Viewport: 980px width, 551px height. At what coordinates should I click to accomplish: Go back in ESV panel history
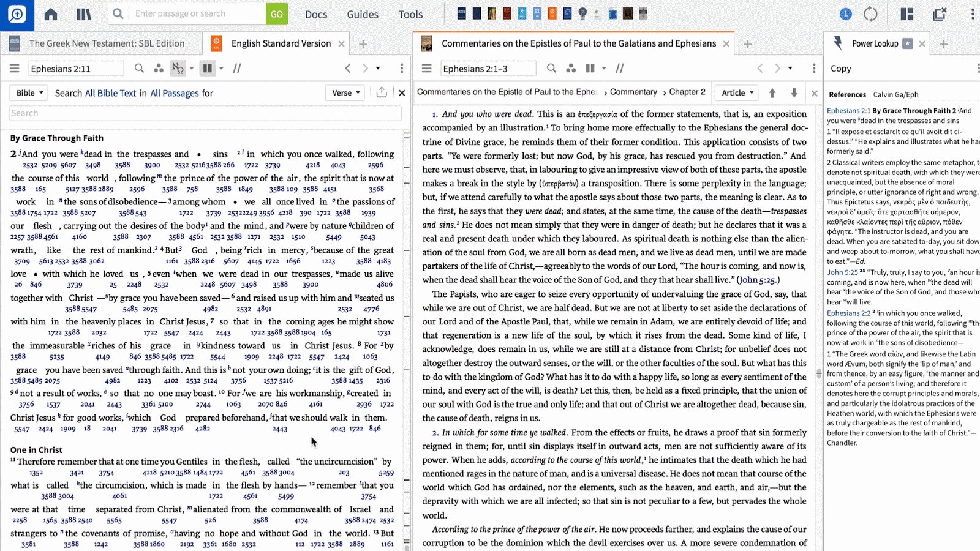[x=348, y=69]
